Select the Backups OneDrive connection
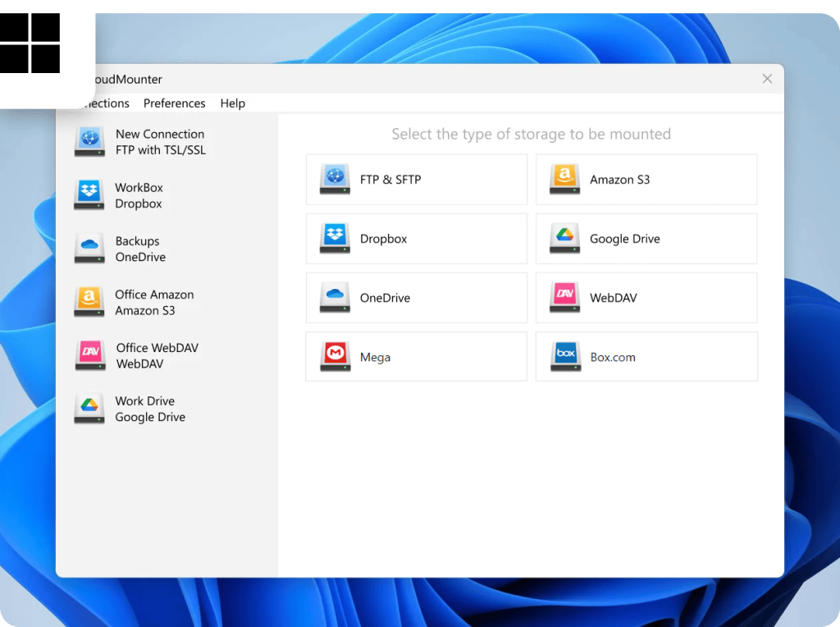 (x=167, y=249)
